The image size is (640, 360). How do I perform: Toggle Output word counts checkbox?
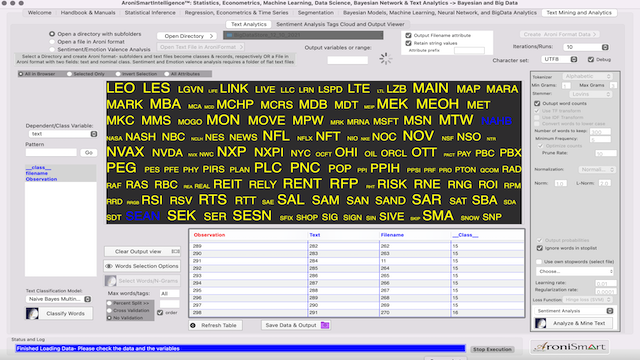click(x=537, y=104)
